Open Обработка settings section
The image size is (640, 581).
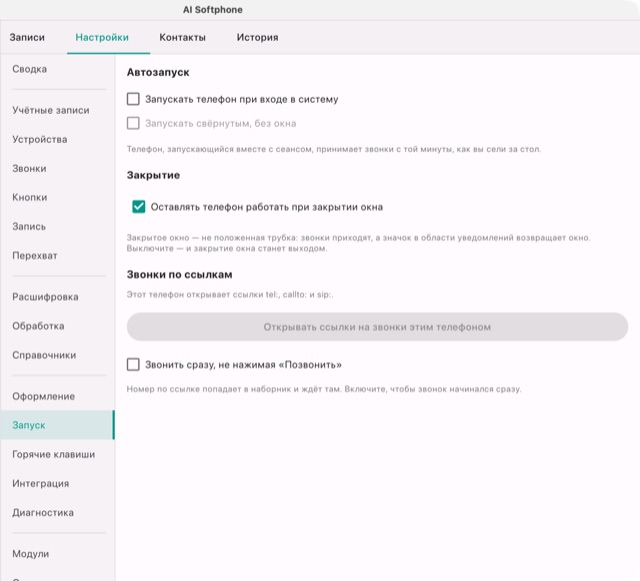tap(58, 326)
